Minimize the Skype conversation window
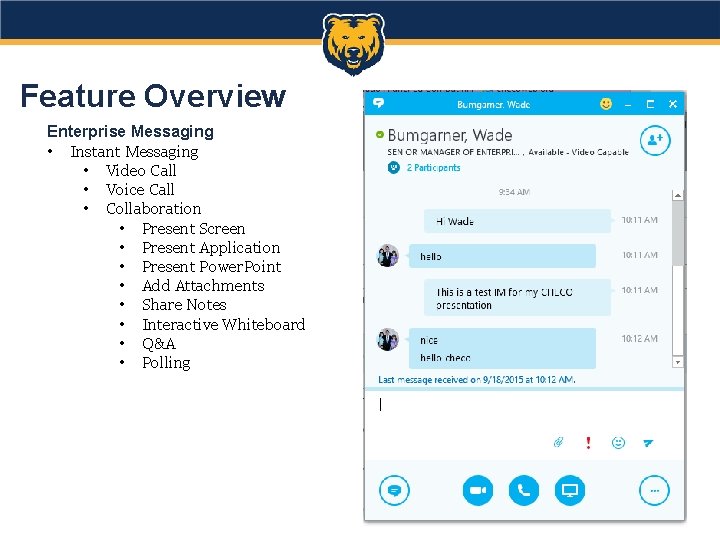Screen dimensions: 720x540 pyautogui.click(x=628, y=105)
